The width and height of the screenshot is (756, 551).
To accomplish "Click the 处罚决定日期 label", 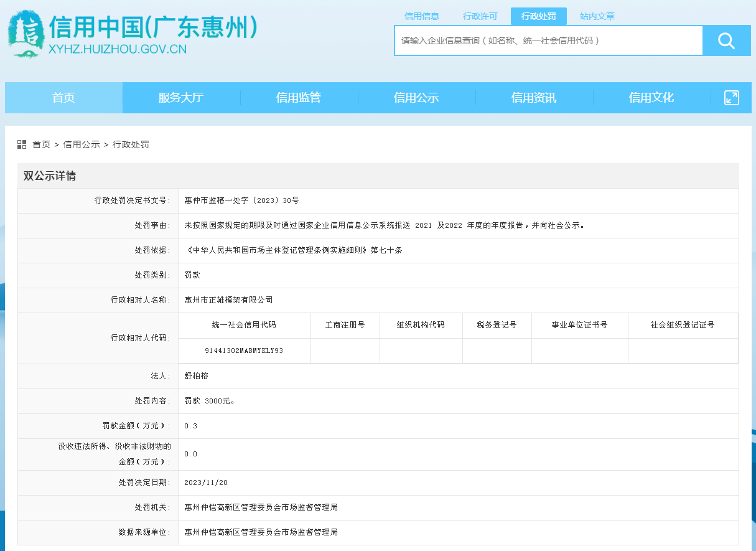I will pyautogui.click(x=144, y=483).
